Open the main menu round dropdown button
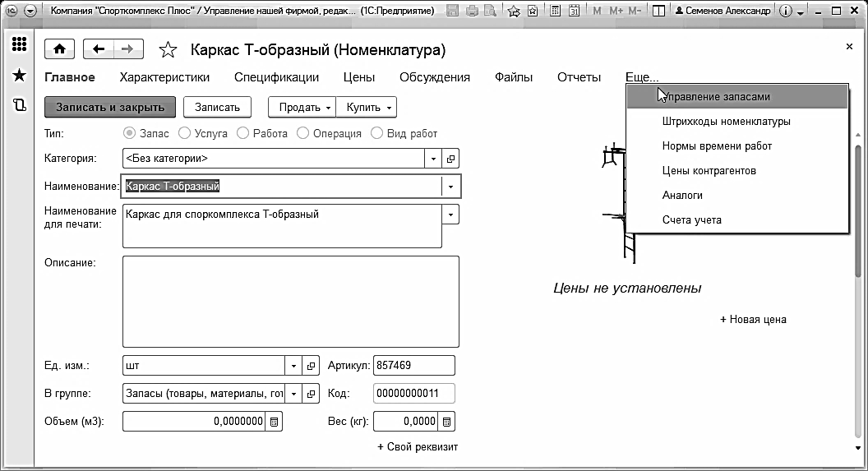The width and height of the screenshot is (868, 471). click(30, 11)
